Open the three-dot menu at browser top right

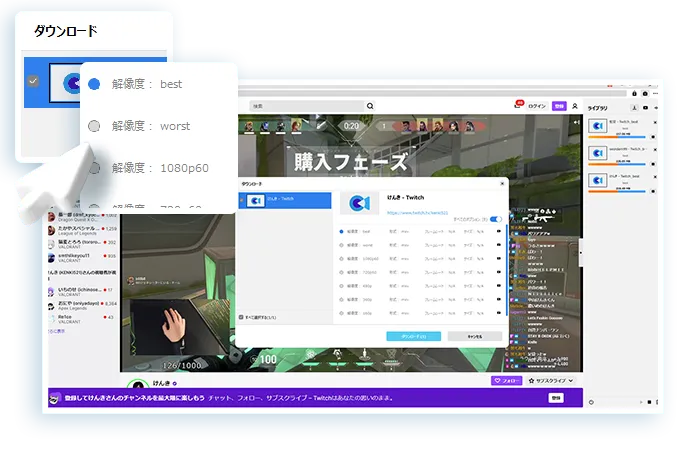pos(656,94)
